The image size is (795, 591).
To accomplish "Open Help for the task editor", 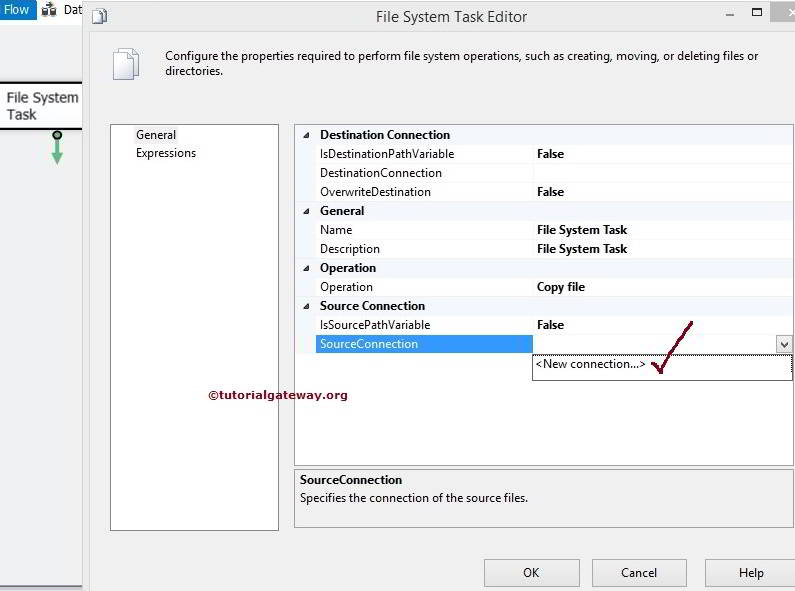I will click(x=750, y=573).
